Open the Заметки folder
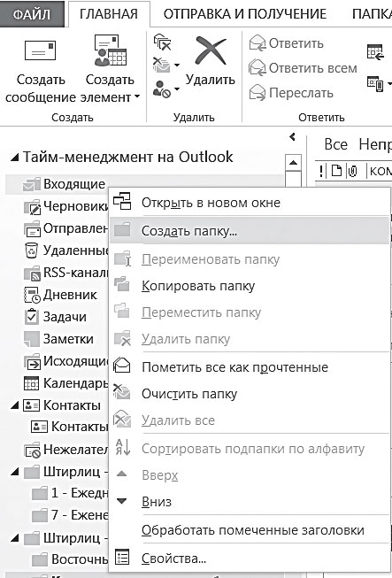392x578 pixels. tap(58, 339)
